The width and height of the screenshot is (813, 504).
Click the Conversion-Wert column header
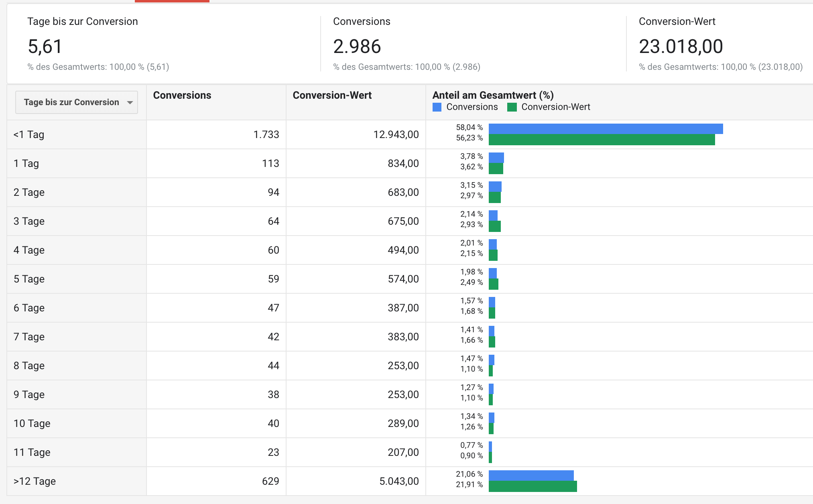[332, 95]
